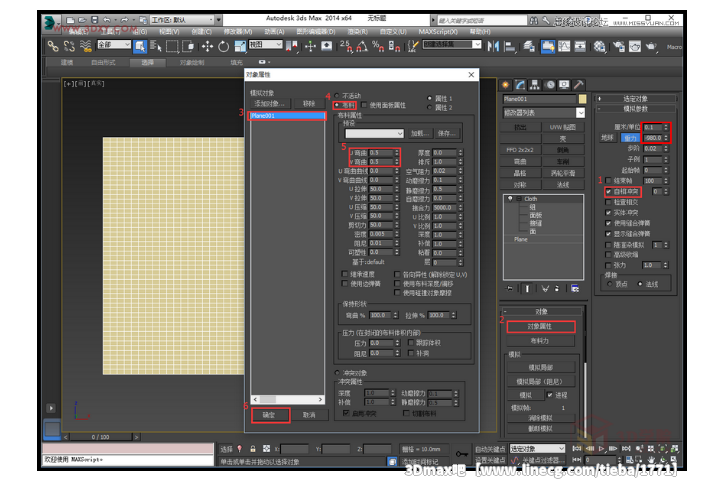The height and width of the screenshot is (489, 717).
Task: Click Configure Modifier Sets icon
Action: click(575, 288)
